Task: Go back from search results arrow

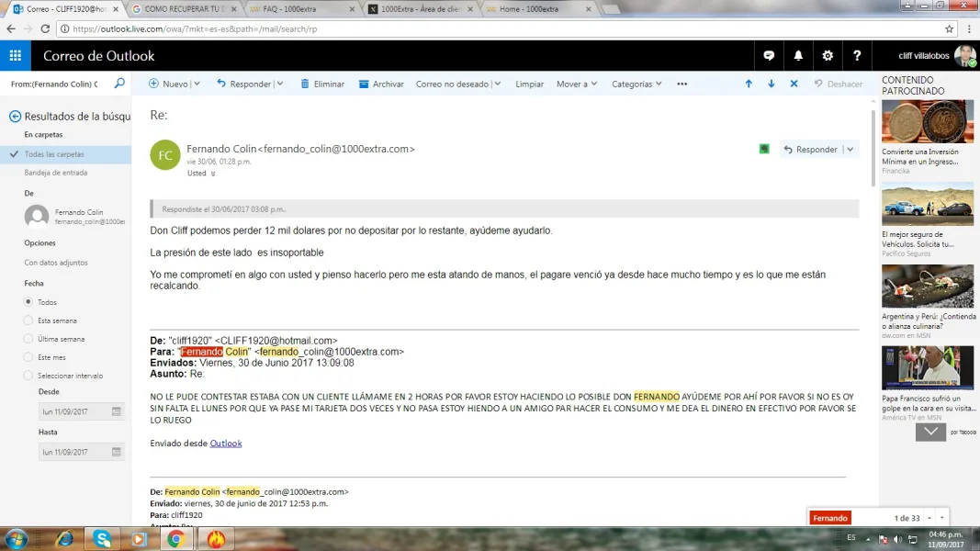Action: pos(15,117)
